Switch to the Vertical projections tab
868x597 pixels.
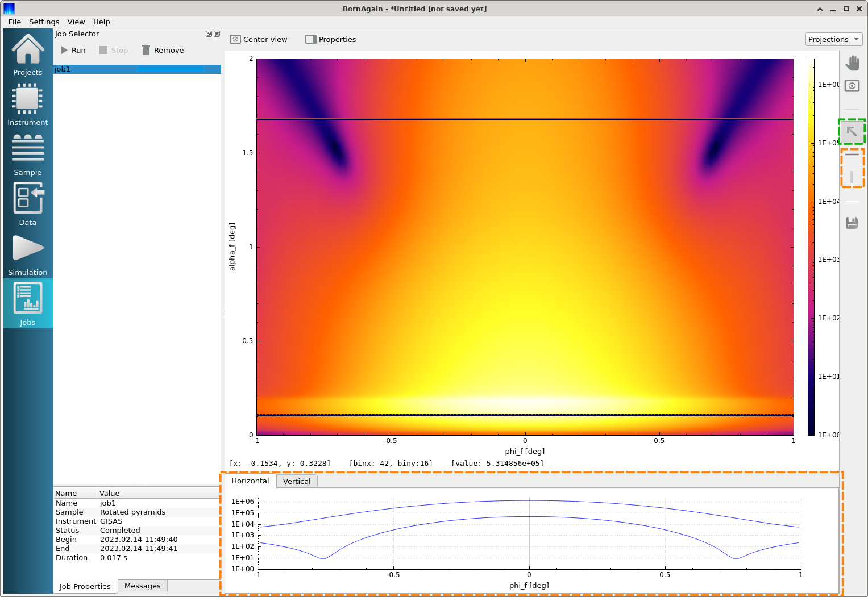[297, 481]
